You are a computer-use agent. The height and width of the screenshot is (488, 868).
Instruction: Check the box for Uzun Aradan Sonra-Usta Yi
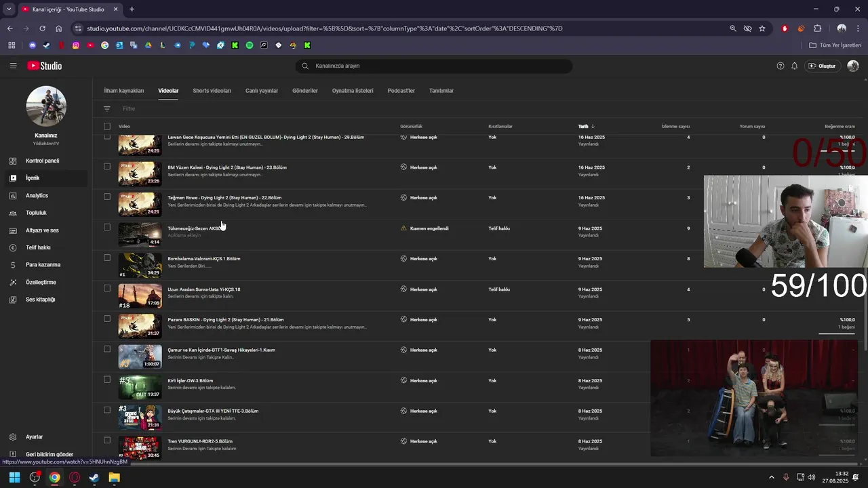[x=106, y=288]
